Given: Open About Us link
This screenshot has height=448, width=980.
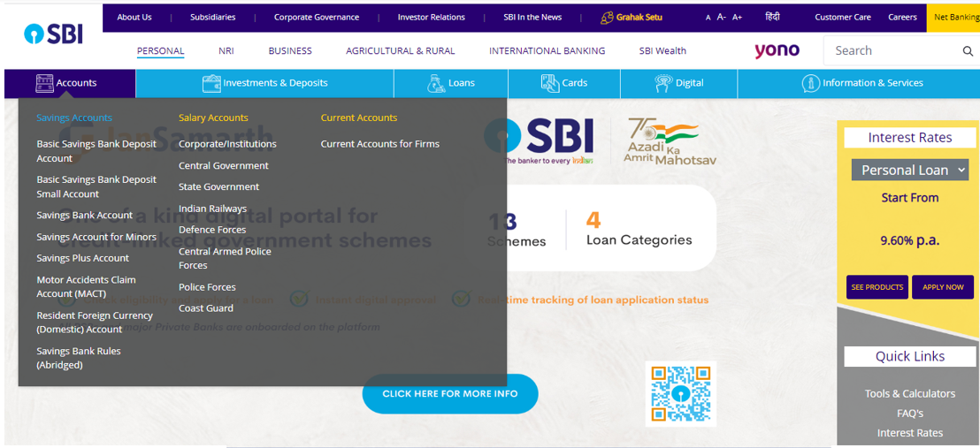Looking at the screenshot, I should (x=134, y=18).
